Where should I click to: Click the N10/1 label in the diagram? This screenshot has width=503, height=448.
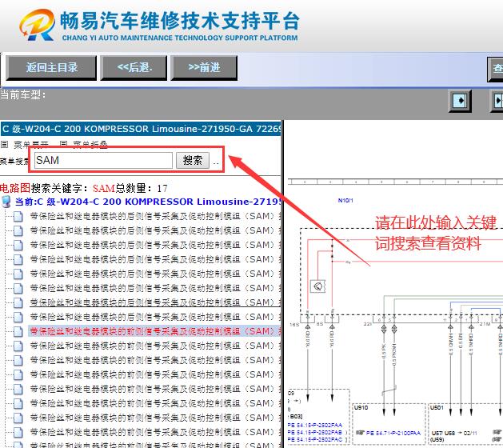coord(345,201)
